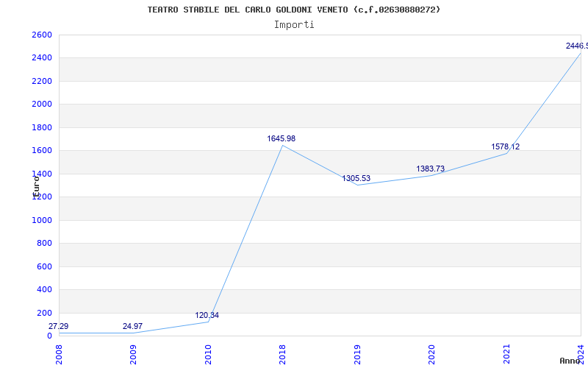Select the 1645.98 data label for 2018
The width and height of the screenshot is (588, 368).
[282, 139]
